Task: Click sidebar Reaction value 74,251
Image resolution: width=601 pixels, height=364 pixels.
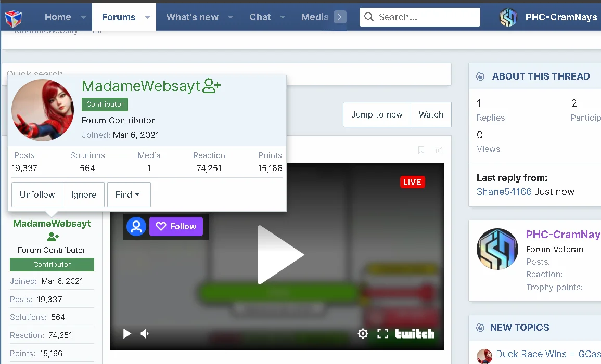Action: pos(60,335)
